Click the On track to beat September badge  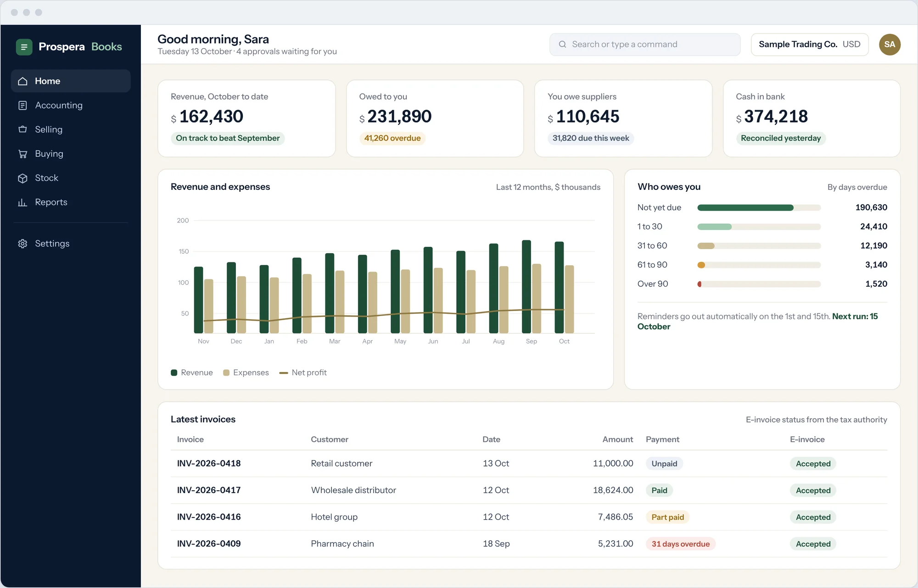228,138
